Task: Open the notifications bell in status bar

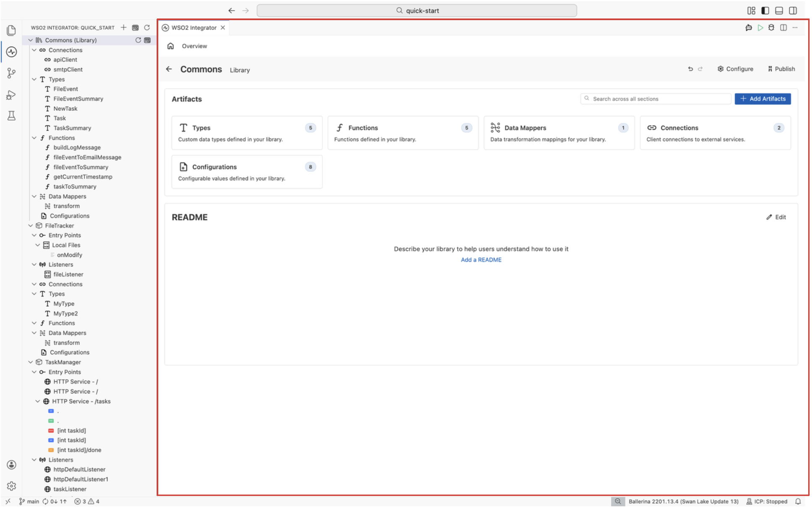Action: tap(798, 501)
